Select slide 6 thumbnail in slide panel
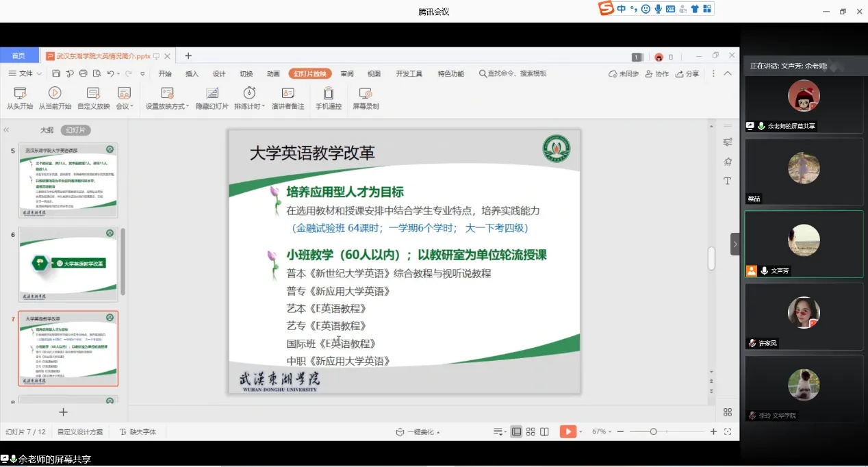This screenshot has height=467, width=868. click(x=68, y=264)
